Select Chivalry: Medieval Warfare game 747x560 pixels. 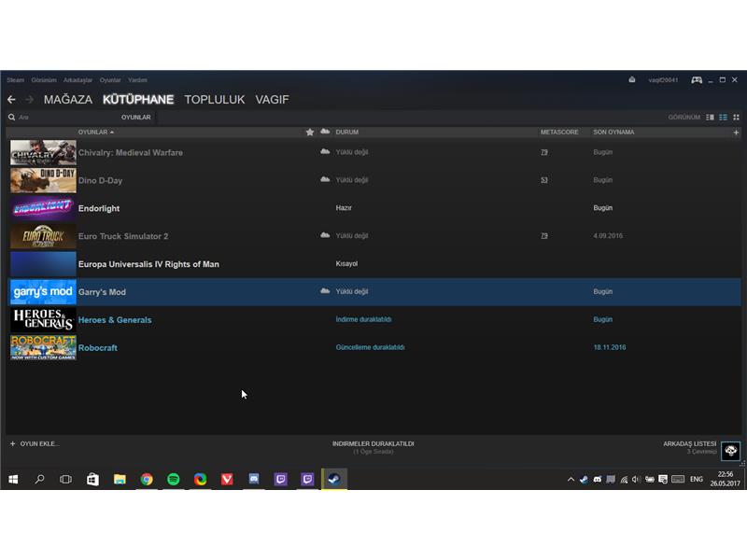point(373,152)
